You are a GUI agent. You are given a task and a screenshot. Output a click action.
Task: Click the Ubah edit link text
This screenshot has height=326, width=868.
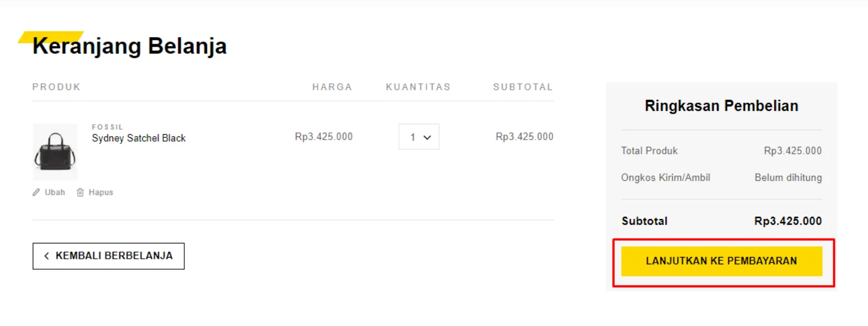55,193
